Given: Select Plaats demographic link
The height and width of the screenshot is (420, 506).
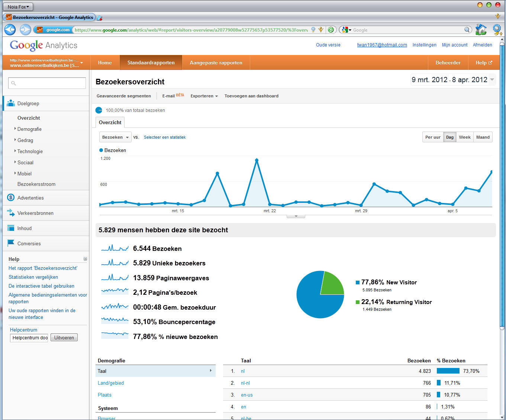Looking at the screenshot, I should tap(104, 395).
